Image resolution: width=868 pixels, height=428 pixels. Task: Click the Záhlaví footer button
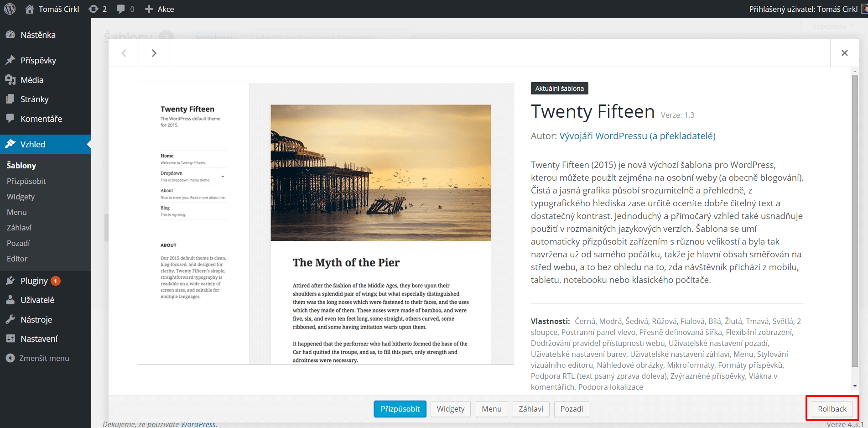[531, 409]
